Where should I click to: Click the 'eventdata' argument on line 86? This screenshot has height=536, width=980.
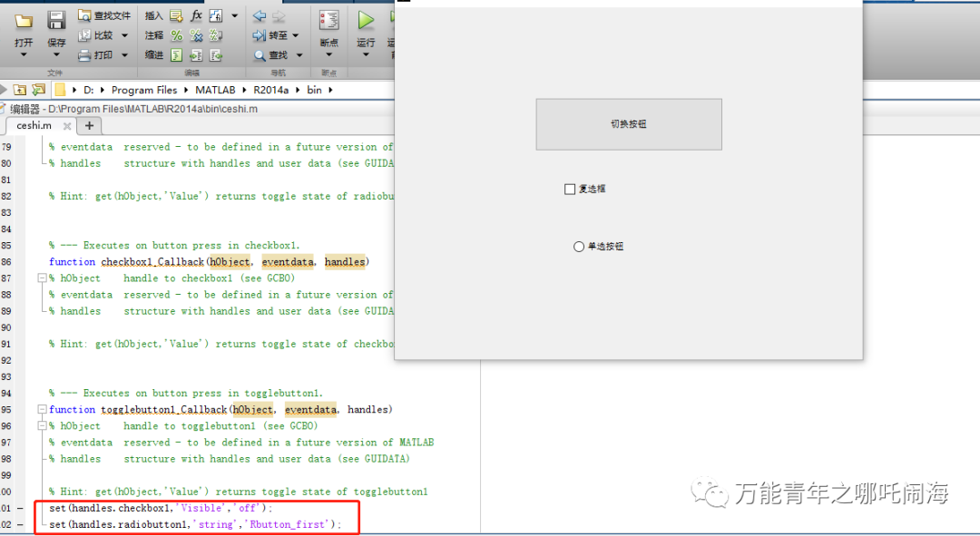pyautogui.click(x=288, y=262)
